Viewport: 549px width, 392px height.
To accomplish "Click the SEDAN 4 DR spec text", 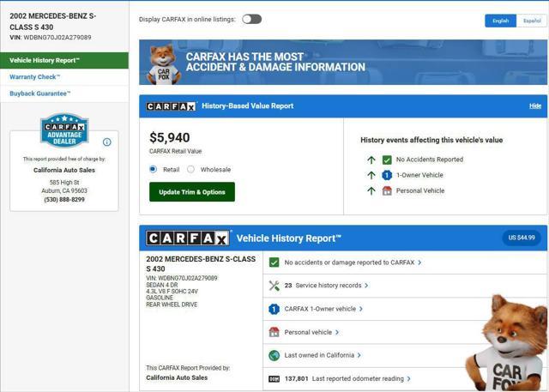I will click(162, 285).
